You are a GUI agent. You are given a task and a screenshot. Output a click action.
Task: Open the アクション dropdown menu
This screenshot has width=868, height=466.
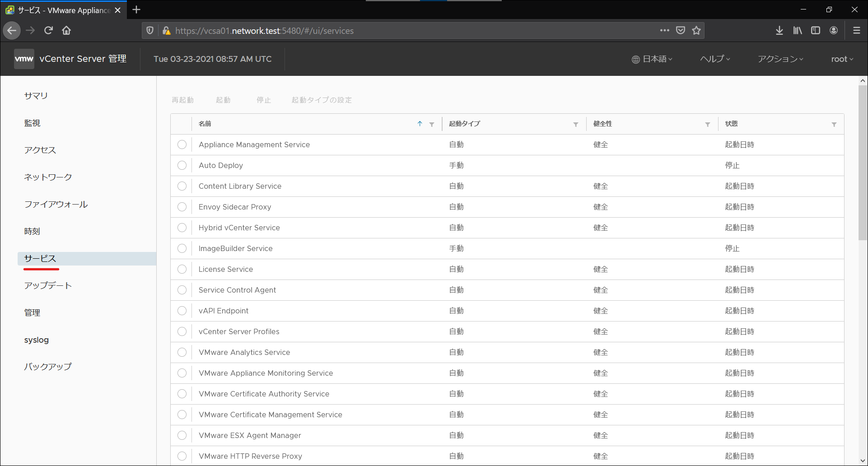point(780,59)
